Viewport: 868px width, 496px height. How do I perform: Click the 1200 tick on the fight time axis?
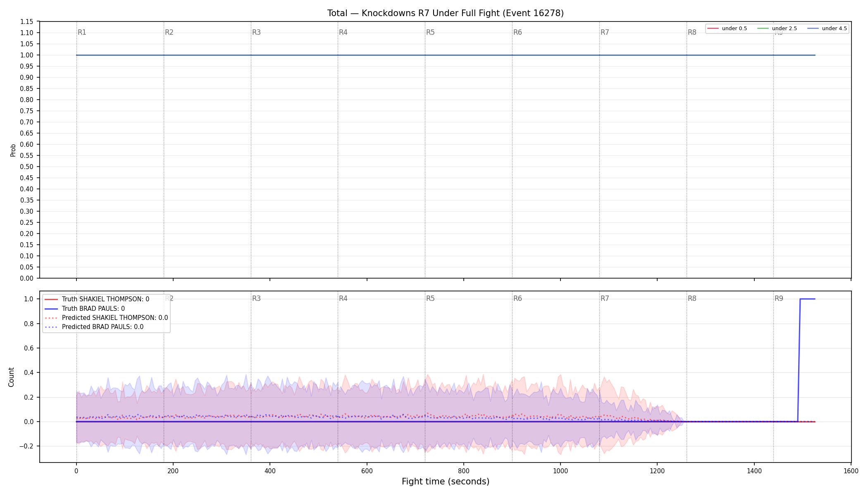[657, 471]
